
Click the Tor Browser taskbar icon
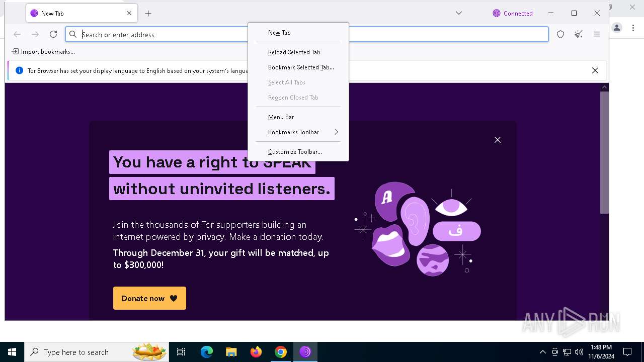[x=305, y=352]
